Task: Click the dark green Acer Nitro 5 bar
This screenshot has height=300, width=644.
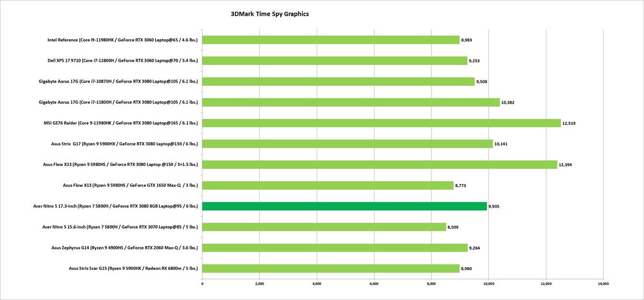Action: coord(345,206)
